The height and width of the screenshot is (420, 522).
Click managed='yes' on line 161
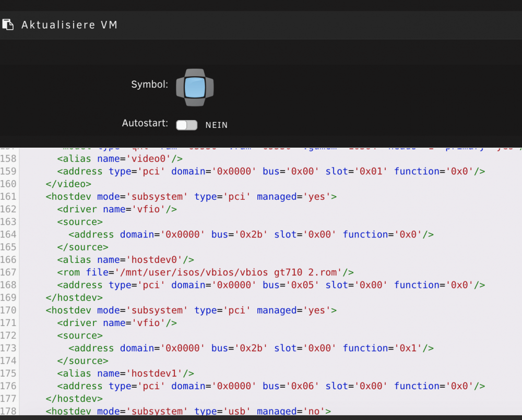pyautogui.click(x=294, y=197)
